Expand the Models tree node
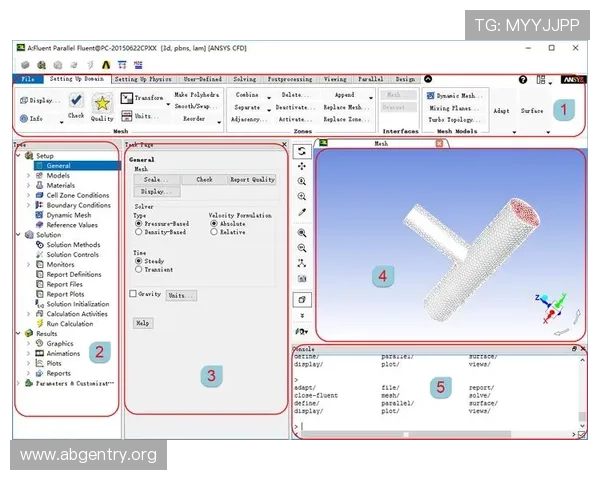The height and width of the screenshot is (480, 600). 28,175
